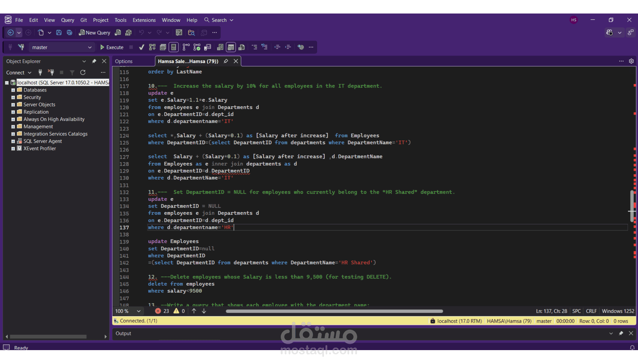The width and height of the screenshot is (638, 364).
Task: Expand the Security folder node
Action: pyautogui.click(x=13, y=97)
